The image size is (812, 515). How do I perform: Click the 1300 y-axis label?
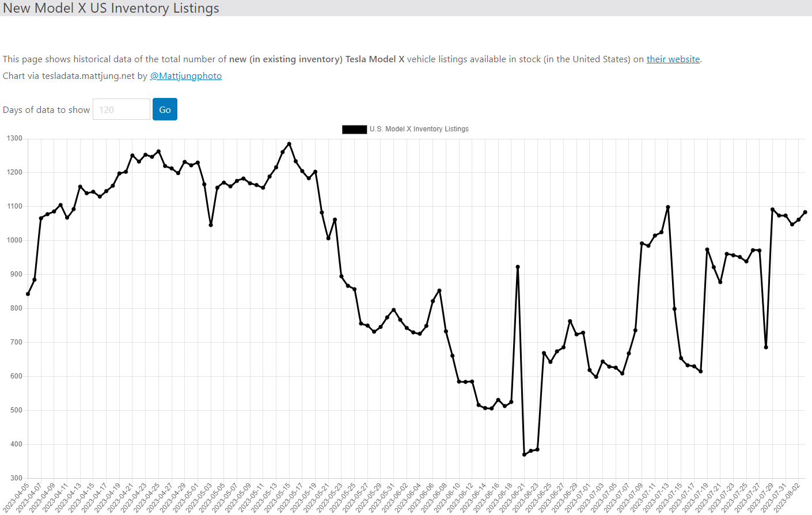[x=15, y=138]
